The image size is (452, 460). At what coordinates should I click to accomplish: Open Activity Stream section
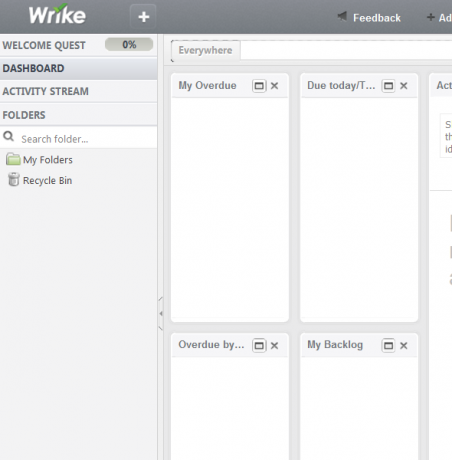[x=78, y=91]
